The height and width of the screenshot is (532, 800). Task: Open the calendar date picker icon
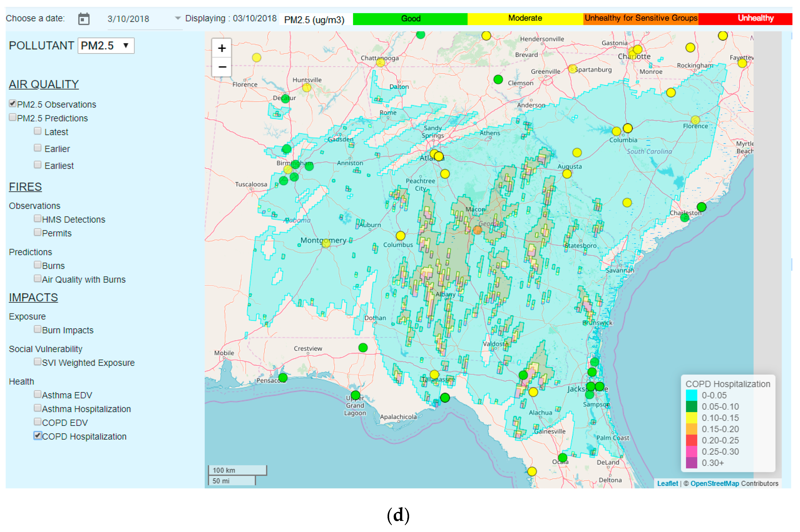tap(84, 19)
